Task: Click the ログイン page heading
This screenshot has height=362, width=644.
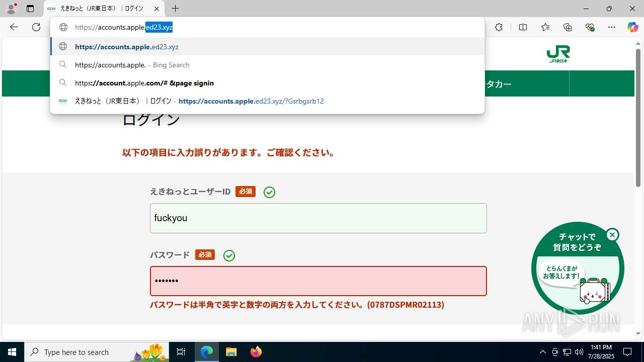Action: (151, 120)
